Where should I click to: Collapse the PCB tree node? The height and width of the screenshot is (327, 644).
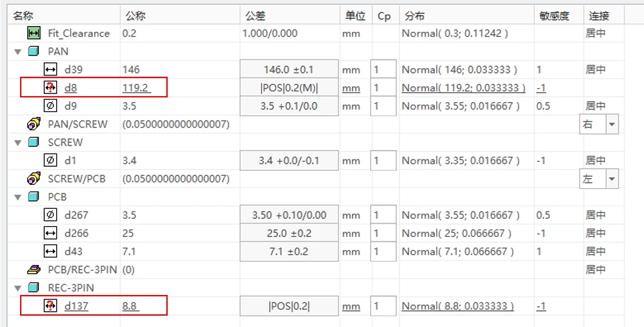point(17,198)
